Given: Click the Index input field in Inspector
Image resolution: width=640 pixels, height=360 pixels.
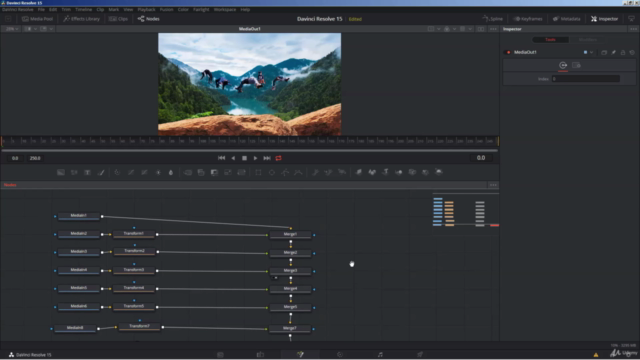Looking at the screenshot, I should [x=586, y=79].
